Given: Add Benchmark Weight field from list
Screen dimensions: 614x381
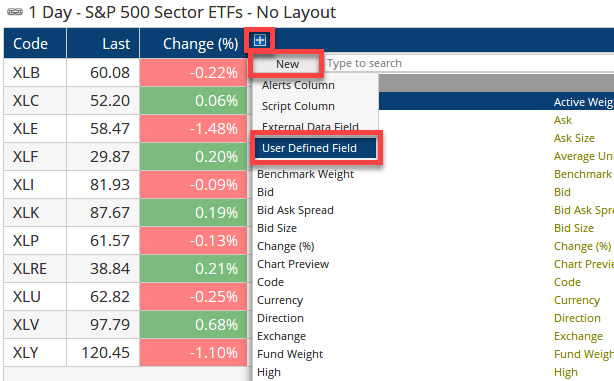Looking at the screenshot, I should point(305,174).
